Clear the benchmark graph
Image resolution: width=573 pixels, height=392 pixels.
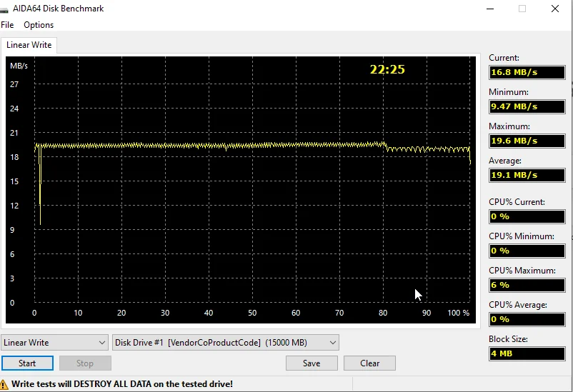pyautogui.click(x=369, y=363)
